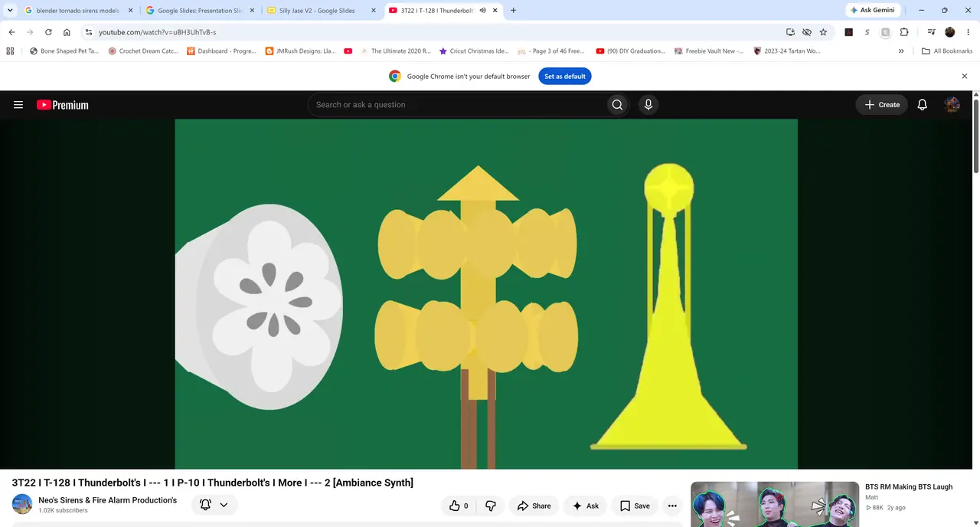This screenshot has height=527, width=980.
Task: Show the hidden bookmarks overflow chevron
Action: 901,51
